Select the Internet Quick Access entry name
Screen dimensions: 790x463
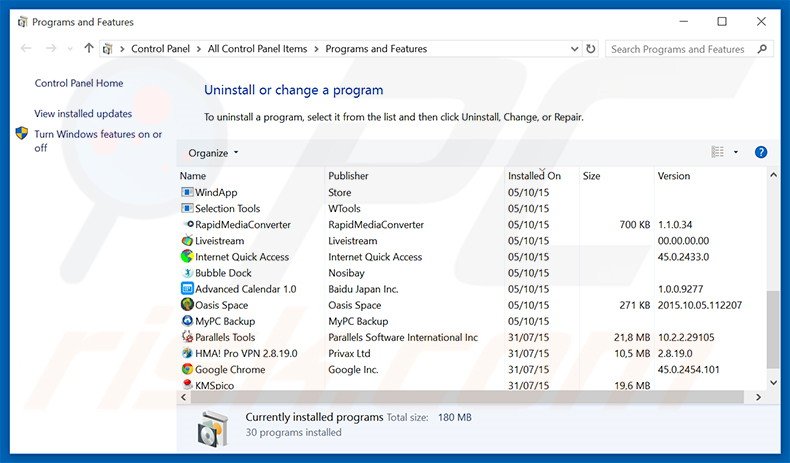(242, 257)
